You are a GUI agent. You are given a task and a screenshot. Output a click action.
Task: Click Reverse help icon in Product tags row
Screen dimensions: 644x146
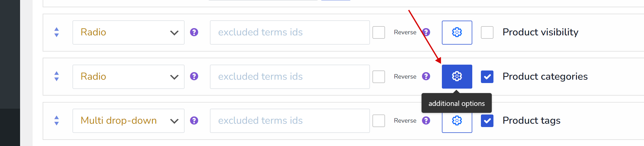[x=426, y=120]
